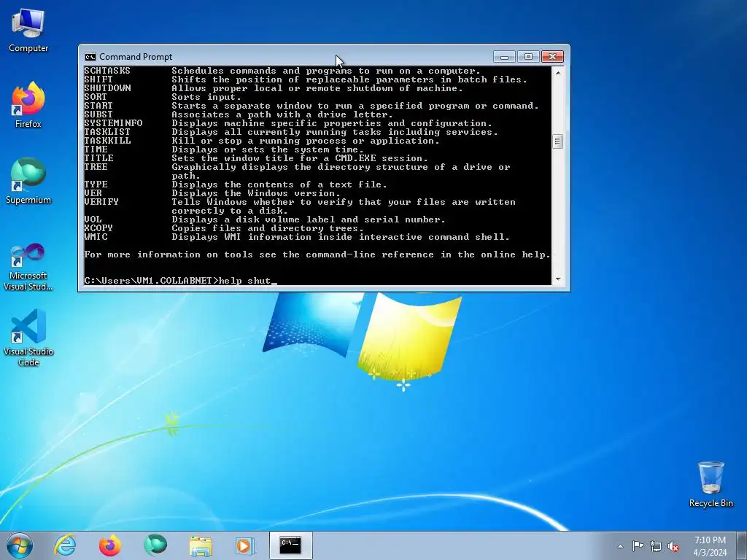Select the Recycle Bin icon
The image size is (747, 560).
point(711,484)
